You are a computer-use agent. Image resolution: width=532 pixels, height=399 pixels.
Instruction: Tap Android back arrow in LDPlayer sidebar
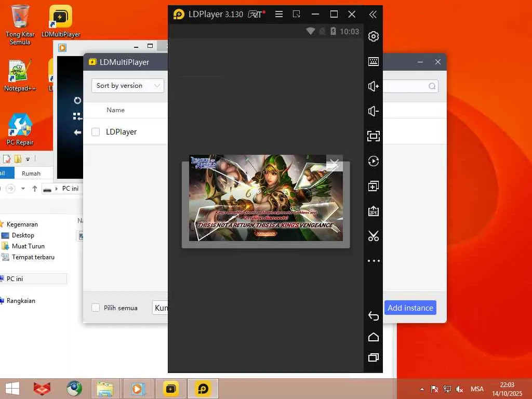pyautogui.click(x=373, y=316)
